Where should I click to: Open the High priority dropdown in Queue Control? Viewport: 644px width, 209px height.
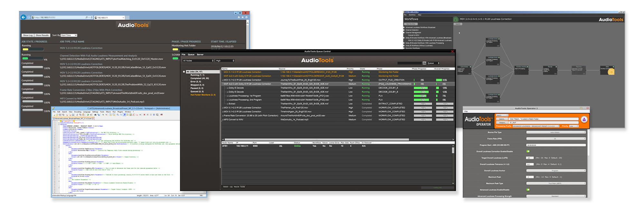pyautogui.click(x=225, y=60)
